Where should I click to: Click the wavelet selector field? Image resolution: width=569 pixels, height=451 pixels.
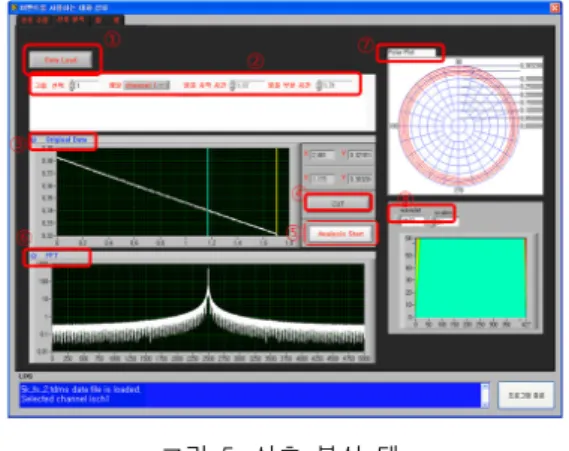[x=412, y=220]
